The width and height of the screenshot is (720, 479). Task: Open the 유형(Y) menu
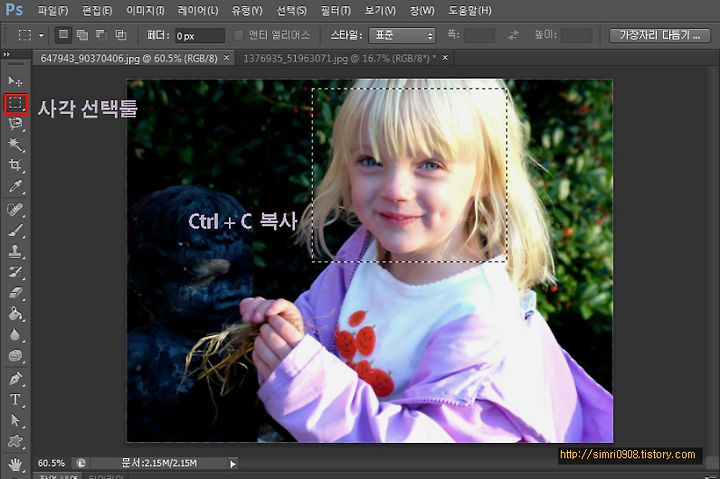pyautogui.click(x=247, y=10)
